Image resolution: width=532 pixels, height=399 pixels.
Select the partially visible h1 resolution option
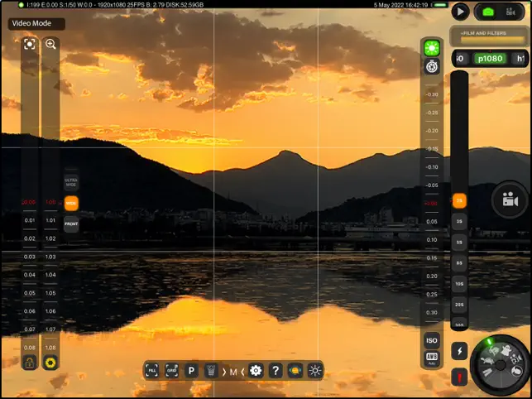[520, 59]
